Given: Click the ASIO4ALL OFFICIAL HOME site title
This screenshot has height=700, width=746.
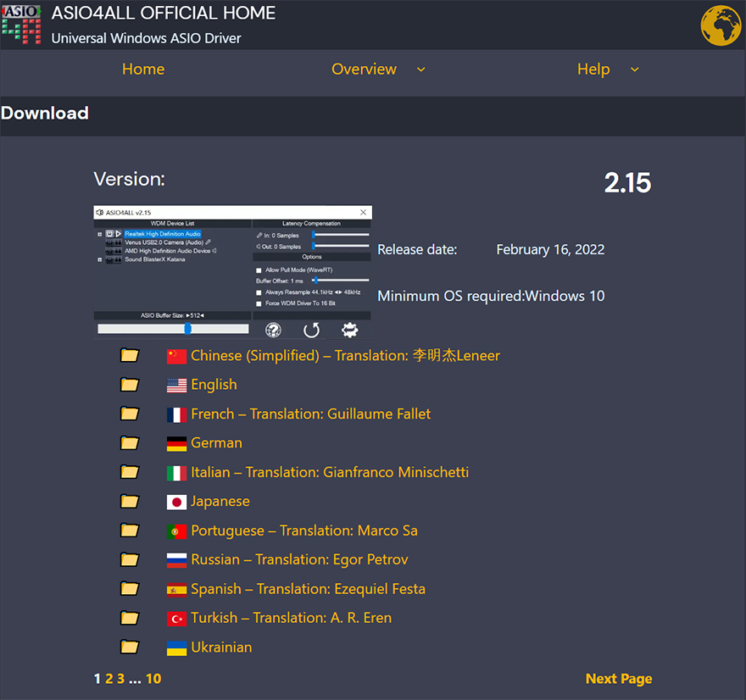Looking at the screenshot, I should tap(163, 13).
